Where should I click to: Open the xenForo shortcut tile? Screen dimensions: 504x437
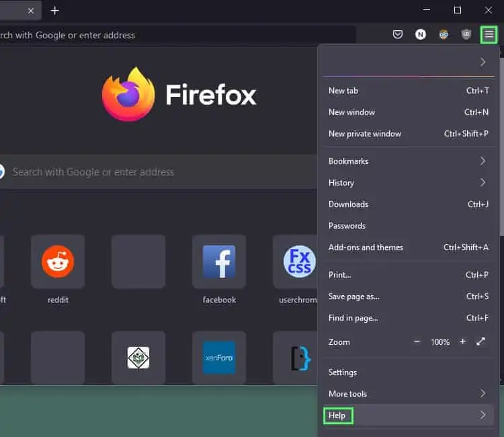point(219,358)
